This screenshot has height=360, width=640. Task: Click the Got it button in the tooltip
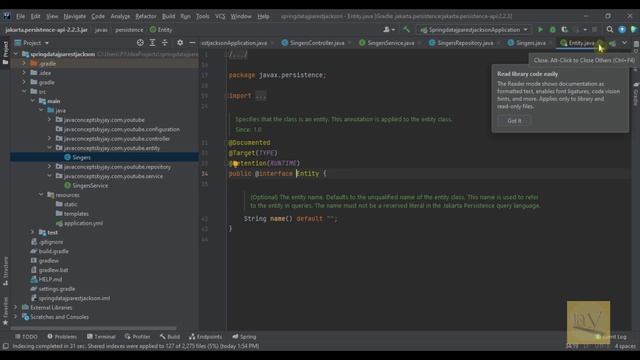514,121
